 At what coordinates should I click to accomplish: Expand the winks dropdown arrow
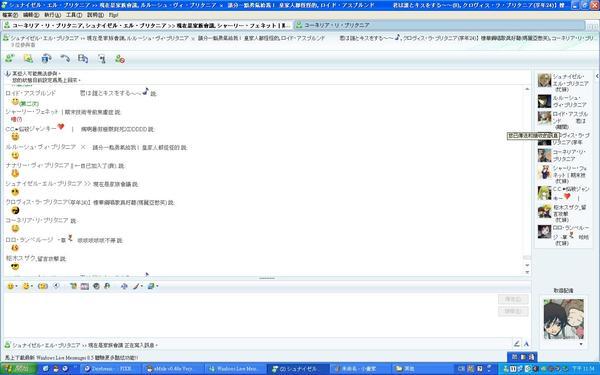31,286
